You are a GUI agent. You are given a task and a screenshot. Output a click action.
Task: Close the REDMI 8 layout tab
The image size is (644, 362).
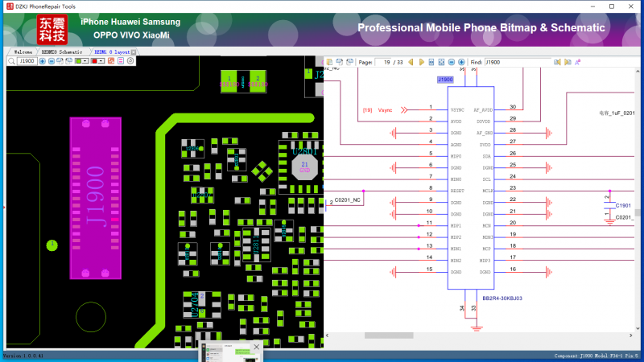tap(134, 51)
